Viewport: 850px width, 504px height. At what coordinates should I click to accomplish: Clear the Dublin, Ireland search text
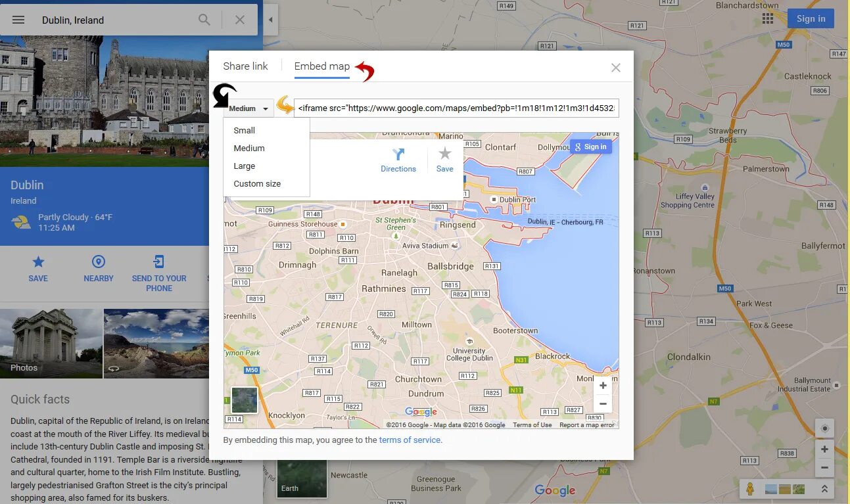pos(240,20)
